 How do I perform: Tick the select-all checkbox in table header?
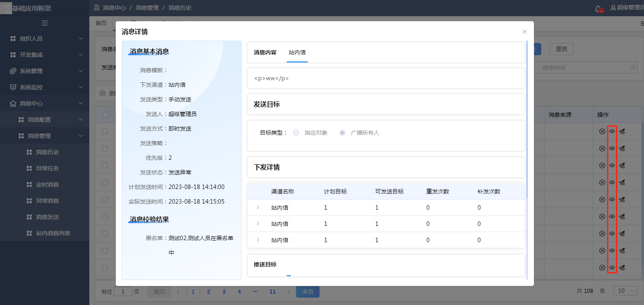[106, 115]
